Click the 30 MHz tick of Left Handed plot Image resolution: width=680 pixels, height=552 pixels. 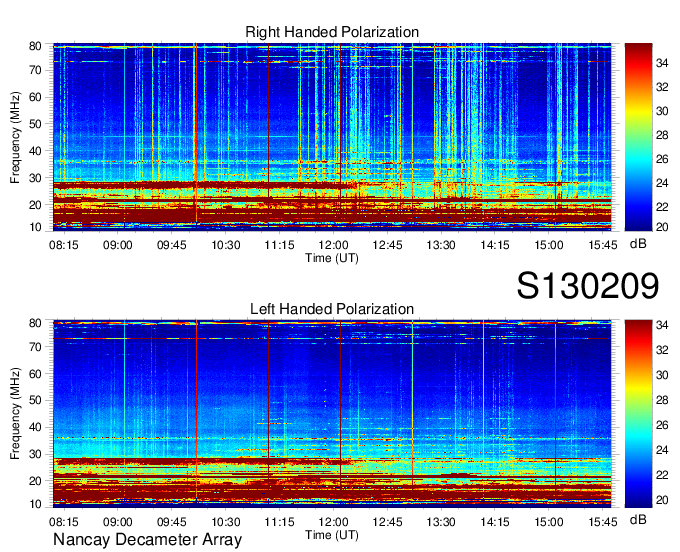35,454
